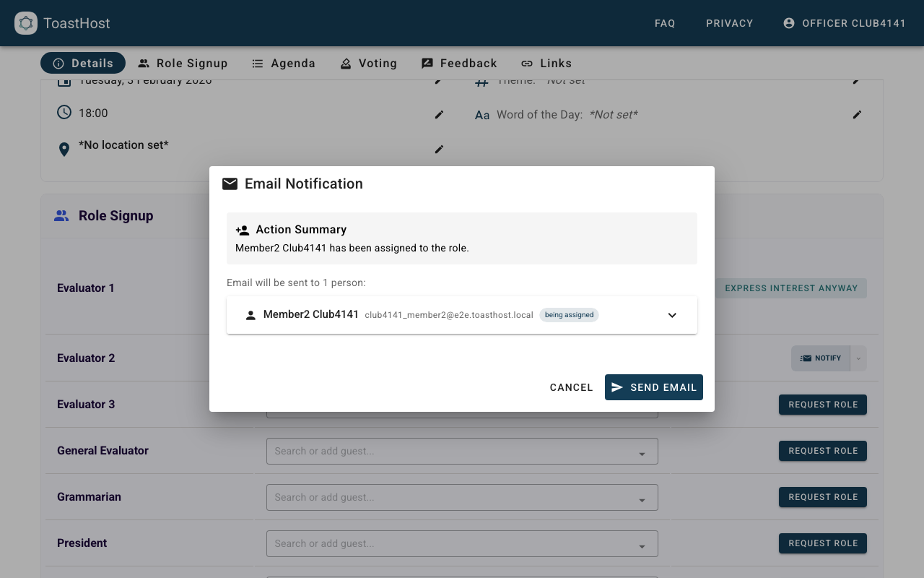Open the General Evaluator guest dropdown

(642, 451)
